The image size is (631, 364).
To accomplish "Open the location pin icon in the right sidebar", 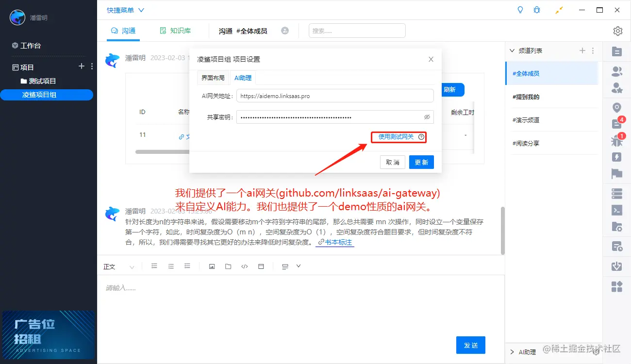I will [617, 108].
